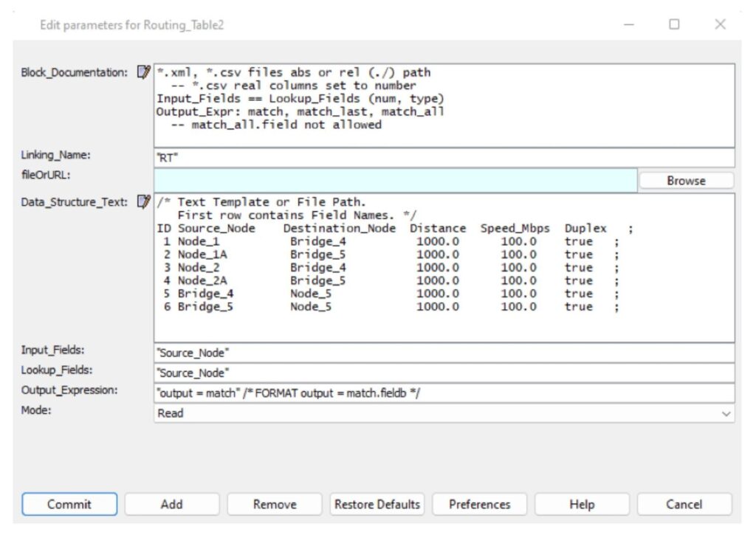Viewport: 756px width, 537px height.
Task: Click into the Output_Expression field
Action: [x=444, y=393]
